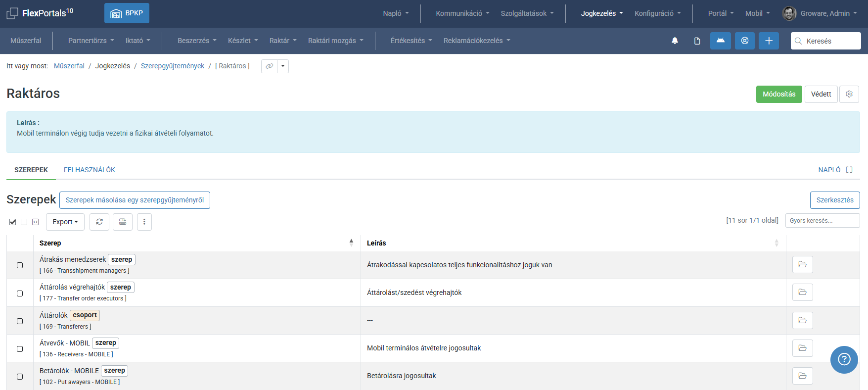Open the Beszerzés menu
The image size is (868, 390).
[197, 41]
